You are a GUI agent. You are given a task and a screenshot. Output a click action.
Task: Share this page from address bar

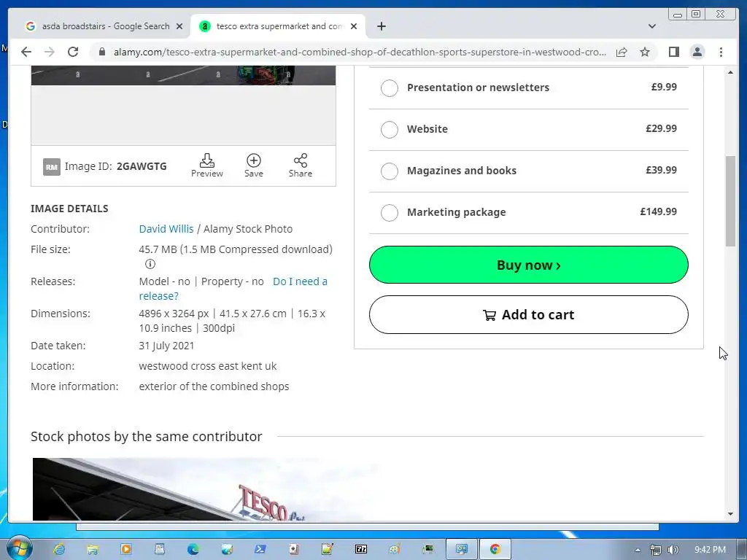click(x=622, y=52)
